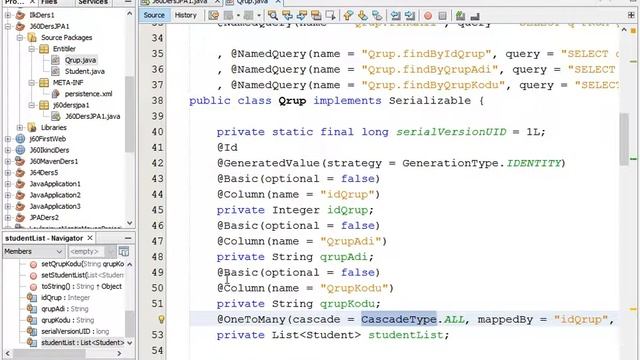Select idQrup : Integer field in Navigator
Viewport: 640px width, 360px height.
(65, 298)
